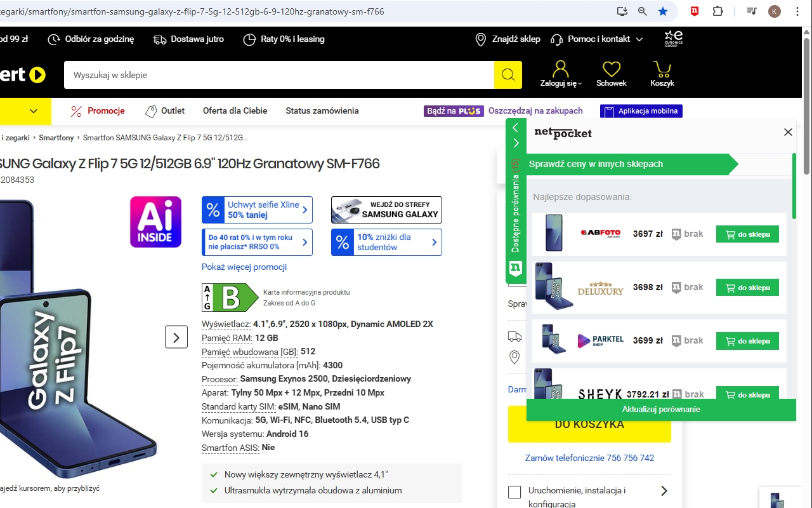Open the Aplikacja mobilna button
The width and height of the screenshot is (812, 508).
(641, 111)
